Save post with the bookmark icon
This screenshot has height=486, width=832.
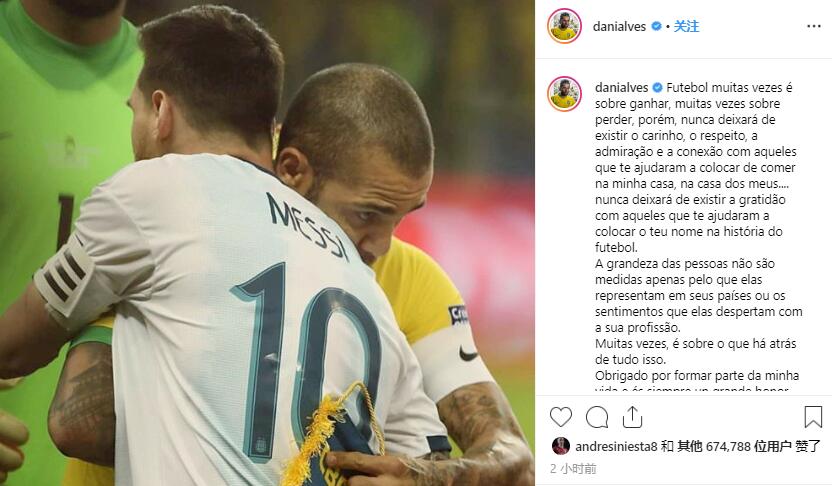pyautogui.click(x=813, y=417)
